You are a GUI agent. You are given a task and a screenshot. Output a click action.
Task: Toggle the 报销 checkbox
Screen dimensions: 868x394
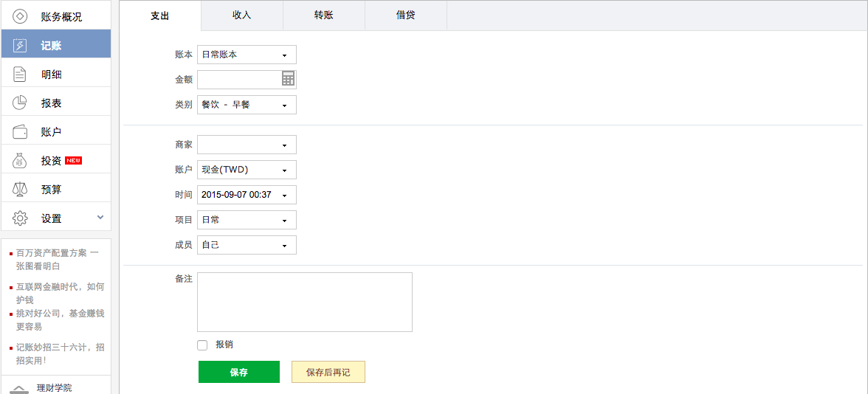point(202,345)
